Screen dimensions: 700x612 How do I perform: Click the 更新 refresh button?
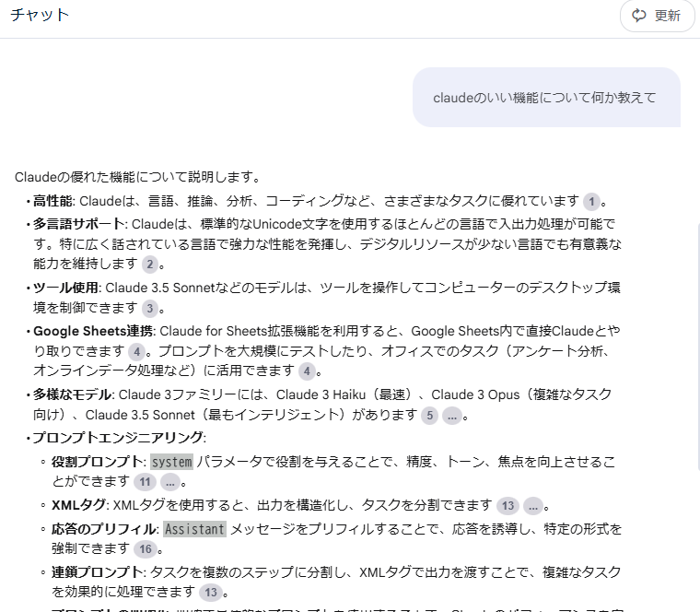(657, 16)
